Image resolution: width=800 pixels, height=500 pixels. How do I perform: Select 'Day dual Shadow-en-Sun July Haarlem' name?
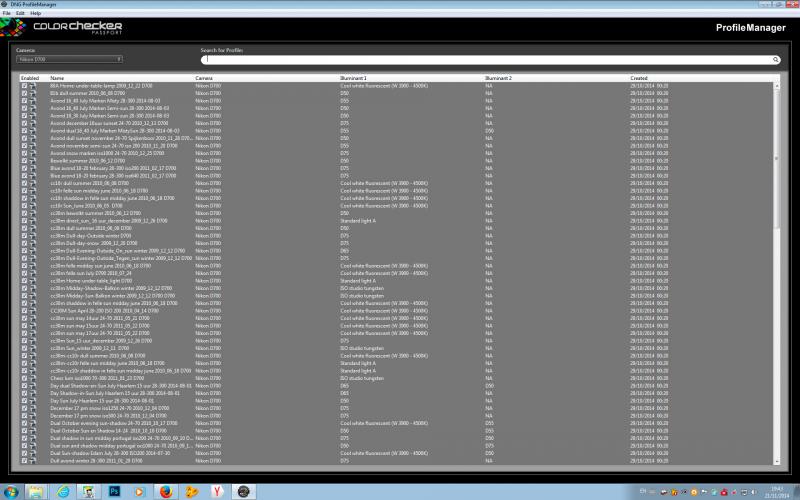click(121, 386)
